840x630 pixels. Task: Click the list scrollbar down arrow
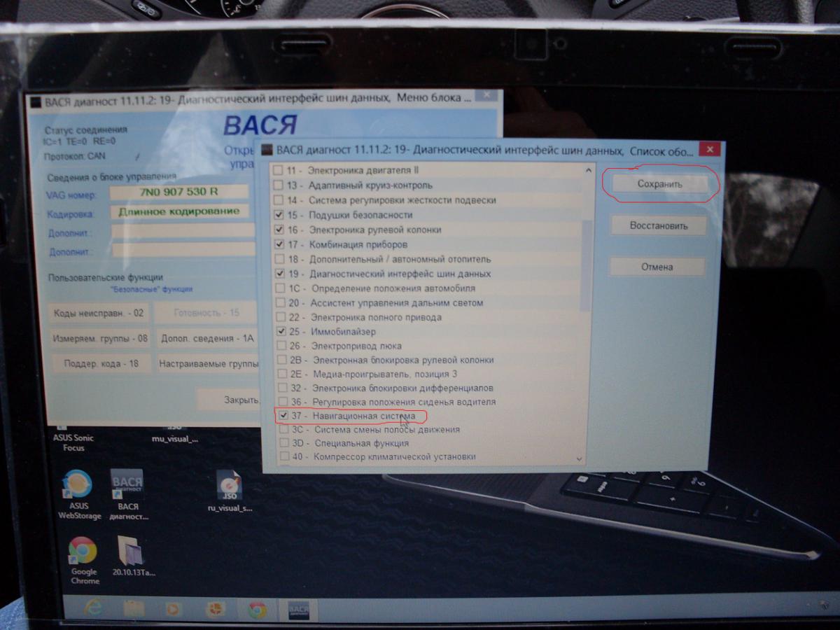point(579,458)
